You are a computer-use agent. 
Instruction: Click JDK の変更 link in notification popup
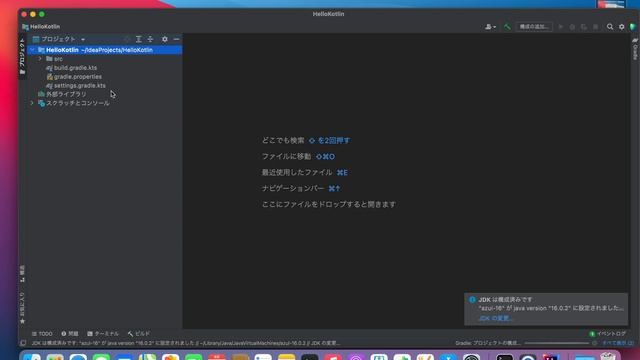coord(496,318)
